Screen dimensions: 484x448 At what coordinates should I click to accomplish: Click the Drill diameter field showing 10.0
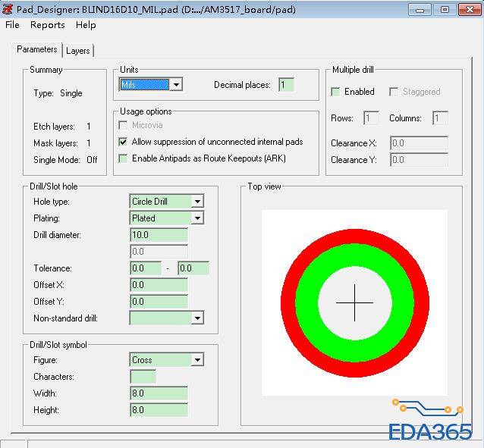(159, 235)
